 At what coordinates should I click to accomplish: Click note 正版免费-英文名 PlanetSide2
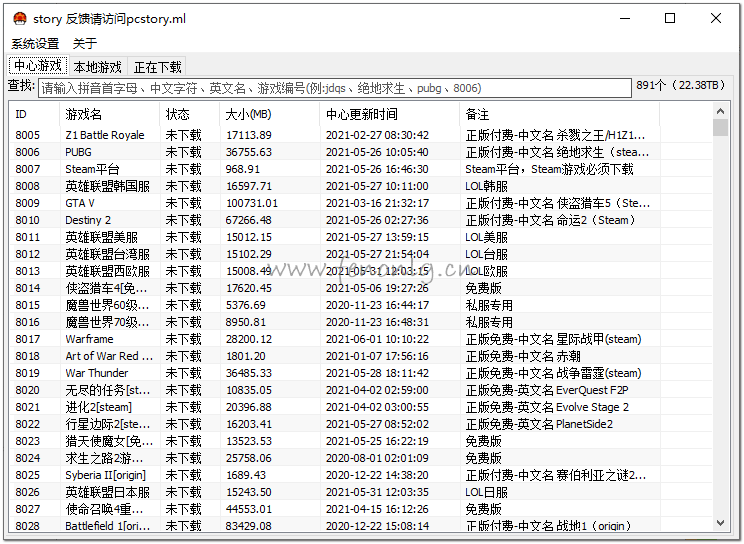pos(539,424)
